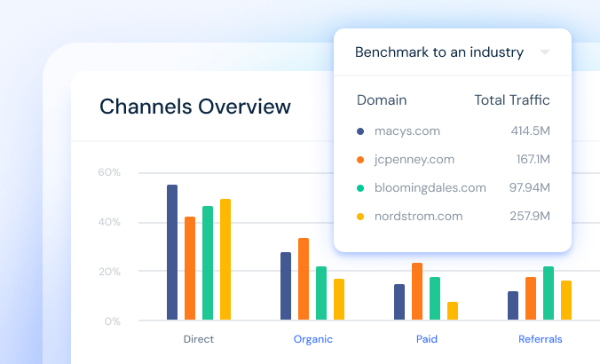This screenshot has height=364, width=600.
Task: Click the green Organic bar
Action: click(x=321, y=293)
